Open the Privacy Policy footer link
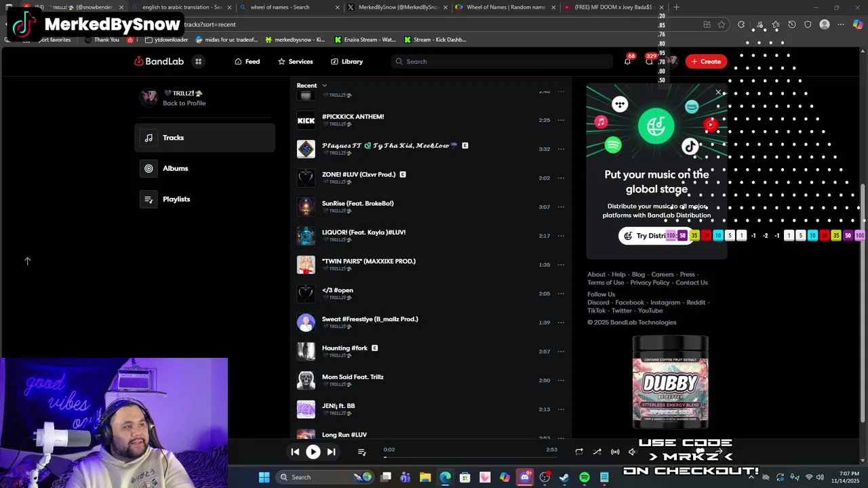The width and height of the screenshot is (868, 488). [650, 283]
